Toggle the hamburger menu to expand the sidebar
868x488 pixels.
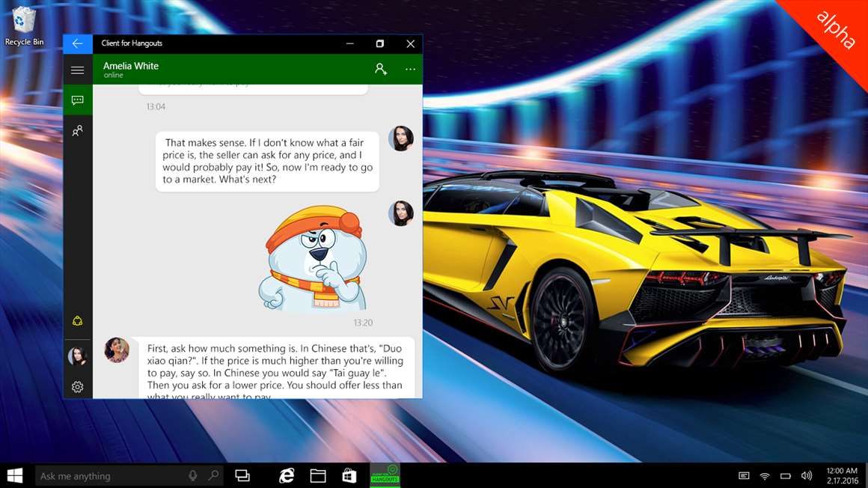click(77, 69)
